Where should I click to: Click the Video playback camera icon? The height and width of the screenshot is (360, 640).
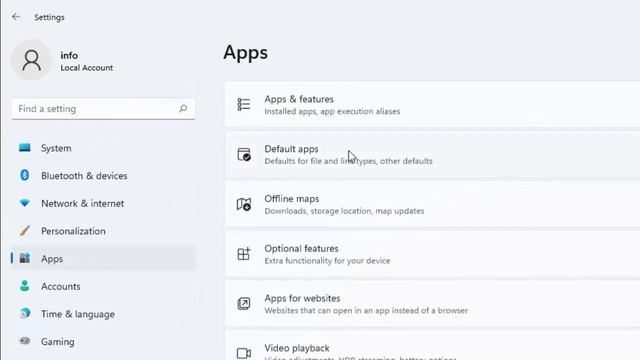(244, 353)
